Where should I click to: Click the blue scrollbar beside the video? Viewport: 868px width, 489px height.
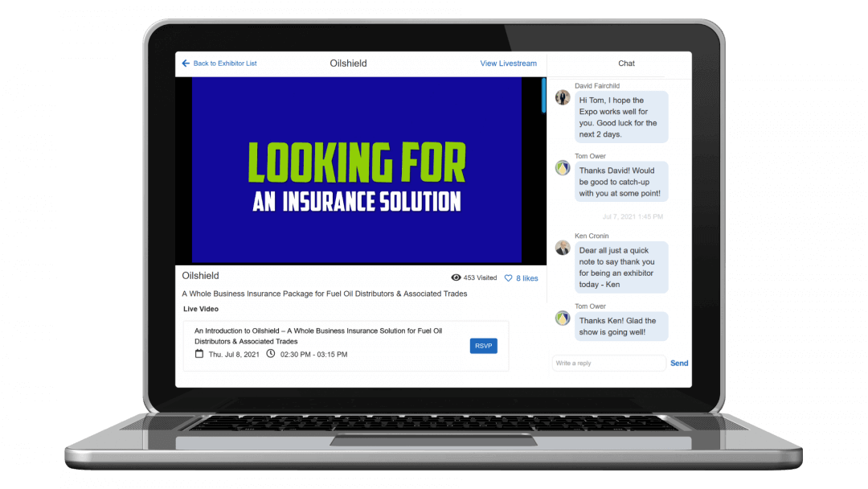pos(544,96)
